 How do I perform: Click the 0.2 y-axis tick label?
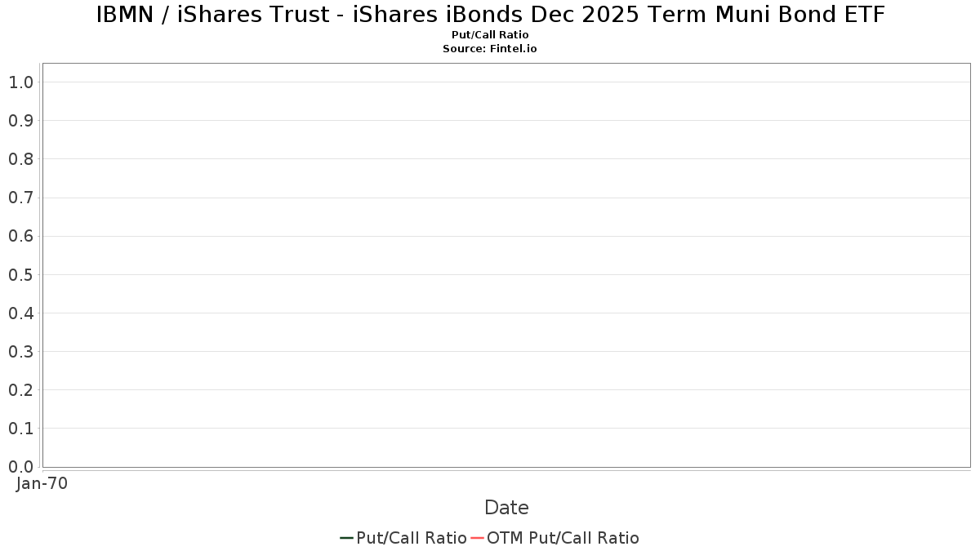click(x=20, y=389)
